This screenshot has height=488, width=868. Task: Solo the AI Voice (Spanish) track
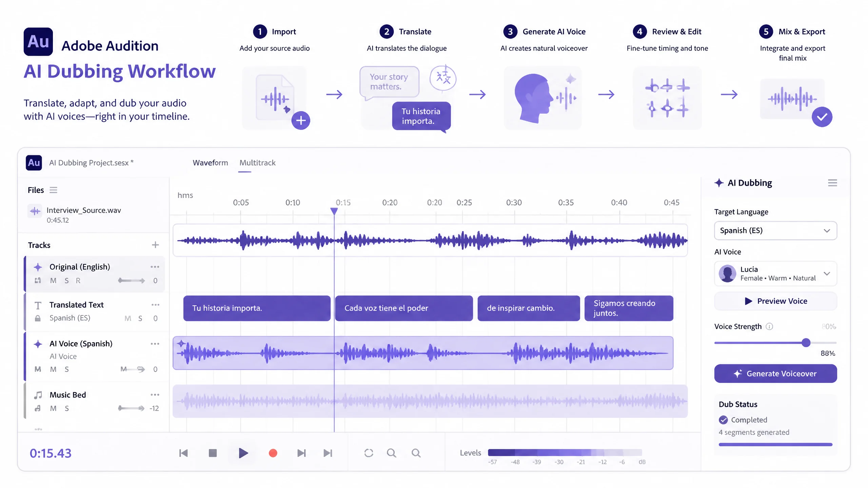point(66,369)
